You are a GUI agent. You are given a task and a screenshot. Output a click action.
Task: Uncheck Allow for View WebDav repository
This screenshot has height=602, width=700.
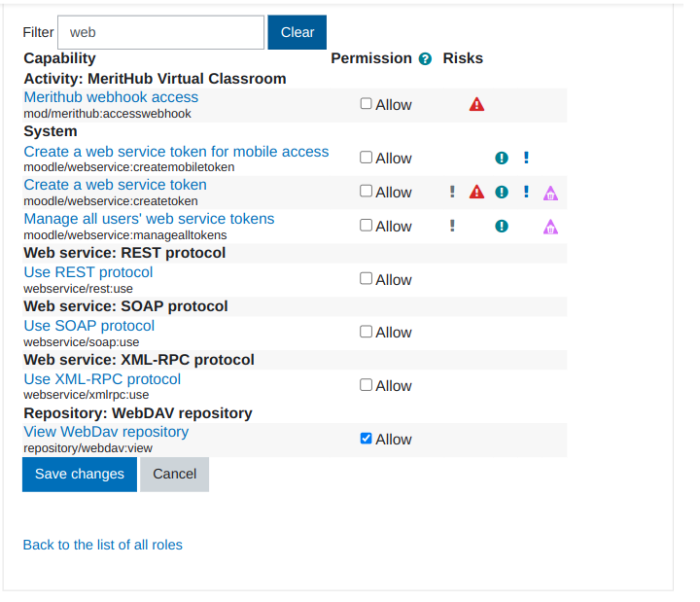[367, 439]
